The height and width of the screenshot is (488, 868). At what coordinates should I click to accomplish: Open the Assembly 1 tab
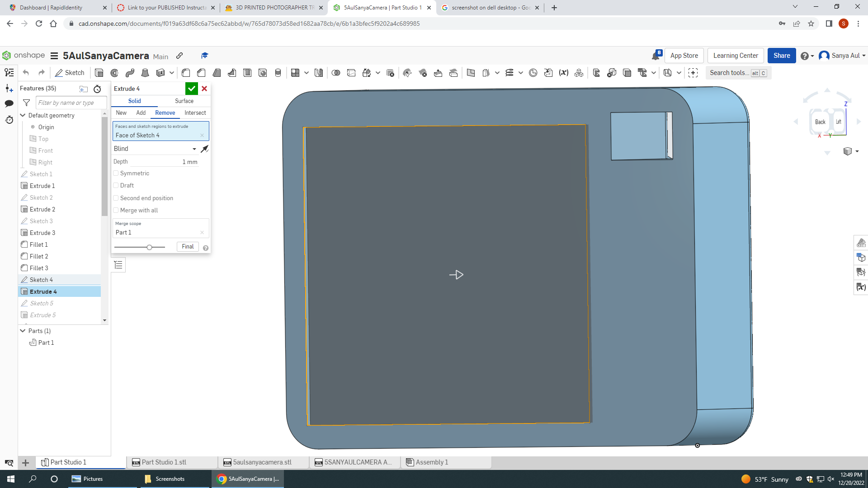click(447, 462)
